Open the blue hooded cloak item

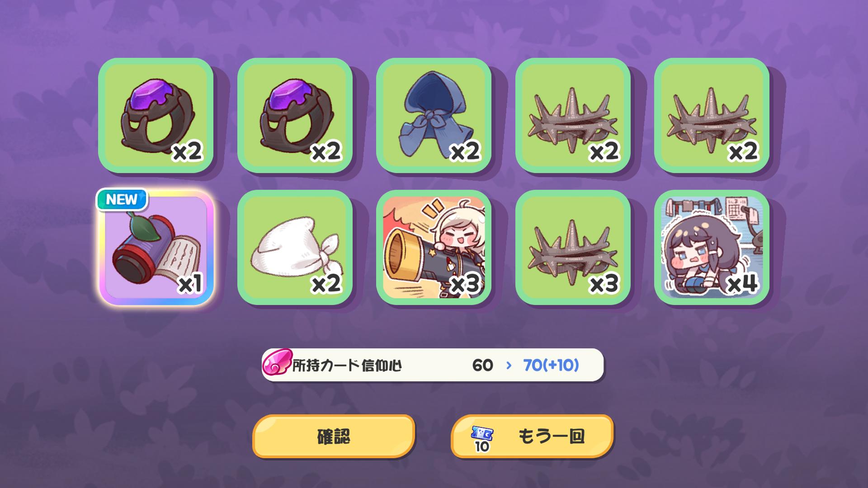[x=434, y=115]
